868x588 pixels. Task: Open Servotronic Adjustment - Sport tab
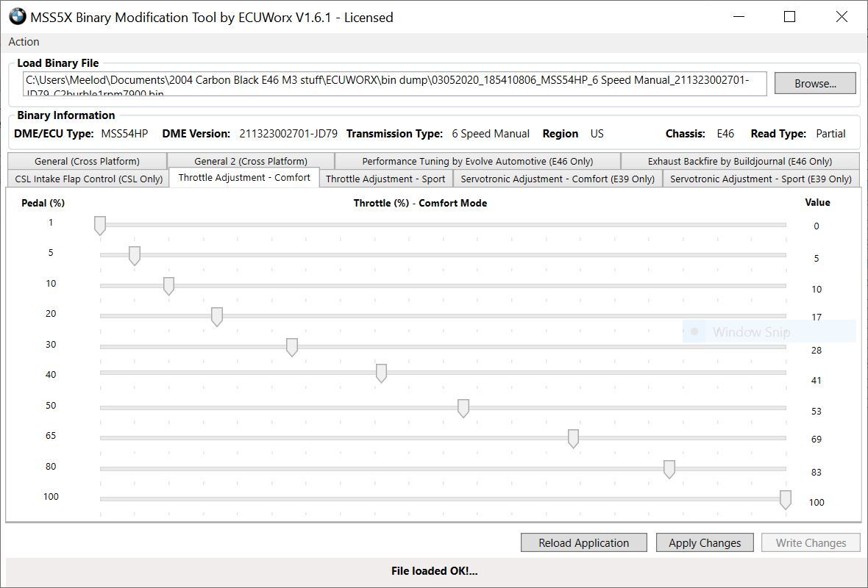[760, 179]
